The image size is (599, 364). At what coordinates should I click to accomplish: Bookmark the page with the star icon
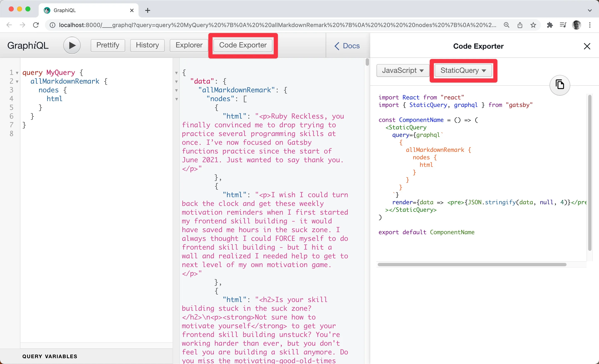point(533,25)
